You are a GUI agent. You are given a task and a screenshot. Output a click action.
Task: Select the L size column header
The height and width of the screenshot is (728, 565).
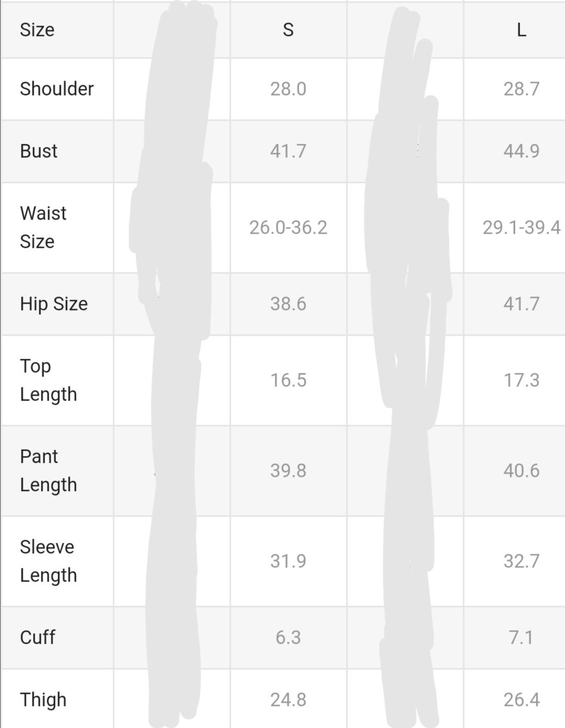[521, 30]
